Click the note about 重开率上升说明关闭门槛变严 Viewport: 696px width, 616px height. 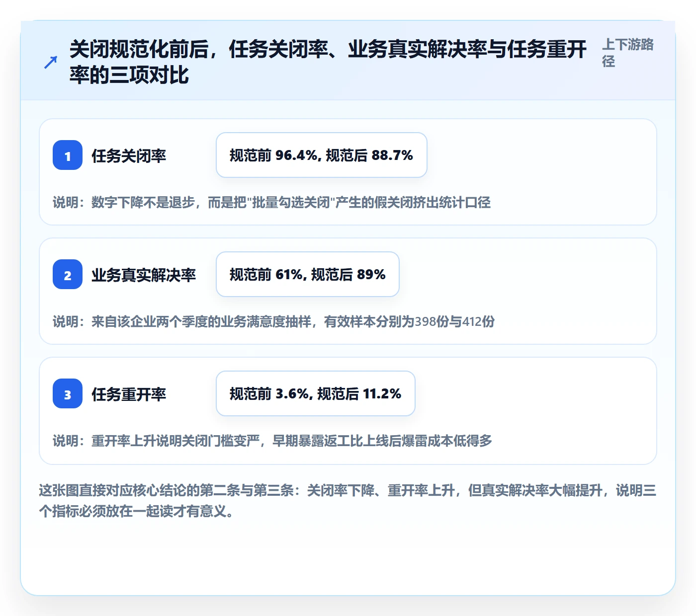(x=272, y=441)
